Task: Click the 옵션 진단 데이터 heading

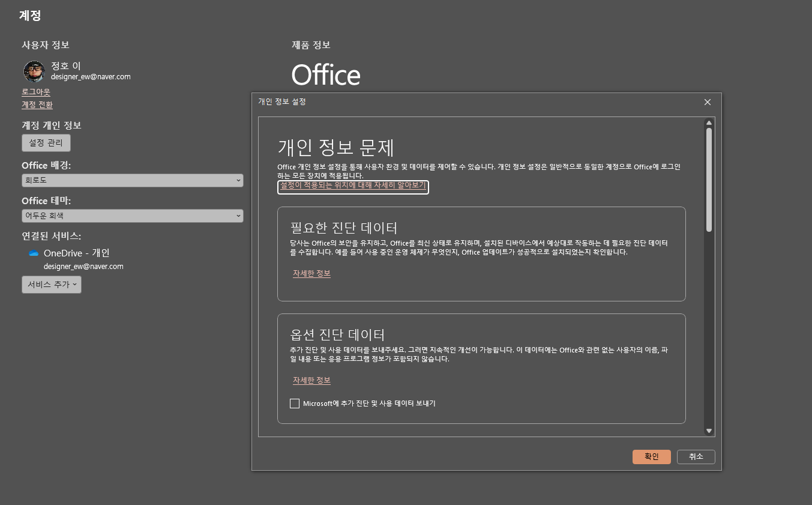Action: click(337, 335)
